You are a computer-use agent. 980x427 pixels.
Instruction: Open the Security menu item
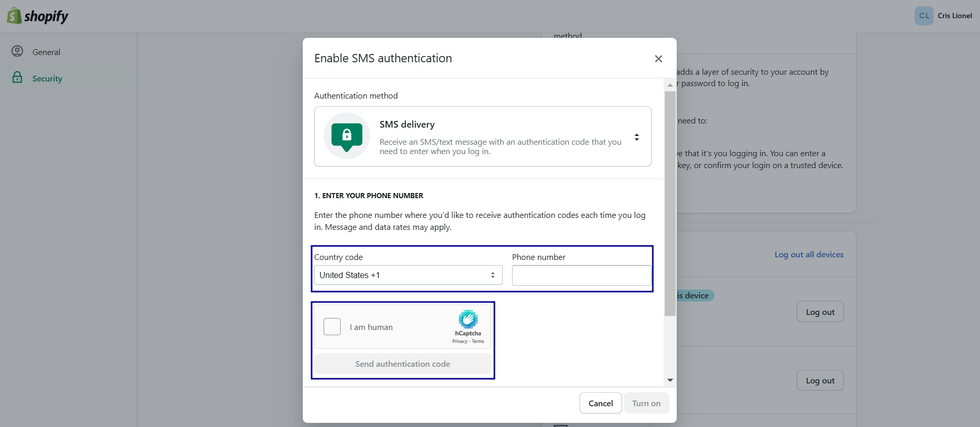coord(69,78)
